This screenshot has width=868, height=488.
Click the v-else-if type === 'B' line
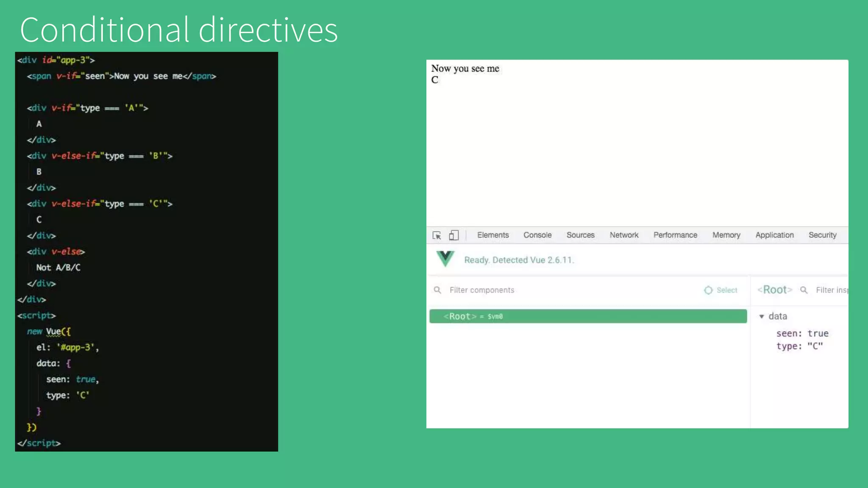[100, 156]
